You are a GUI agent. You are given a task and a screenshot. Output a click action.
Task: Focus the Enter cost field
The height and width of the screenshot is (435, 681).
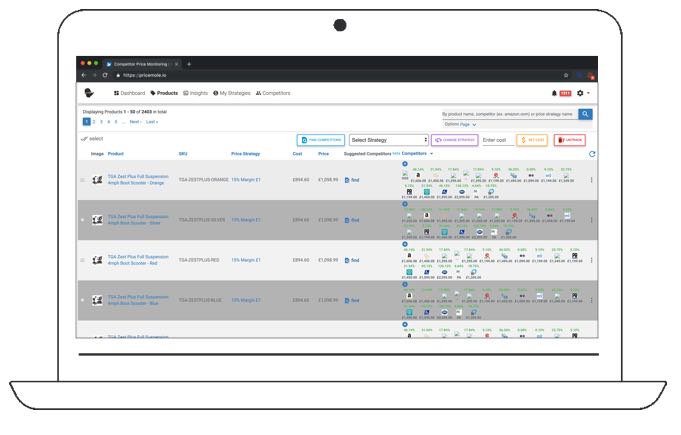coord(496,140)
